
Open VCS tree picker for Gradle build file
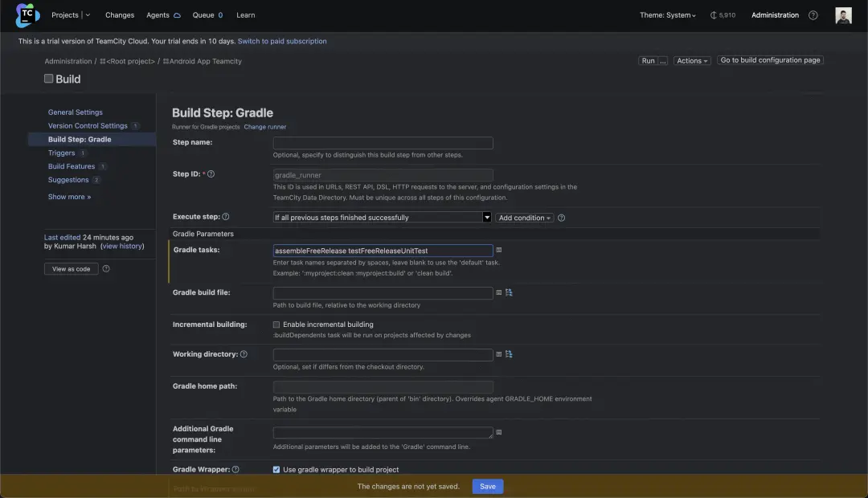(x=509, y=293)
